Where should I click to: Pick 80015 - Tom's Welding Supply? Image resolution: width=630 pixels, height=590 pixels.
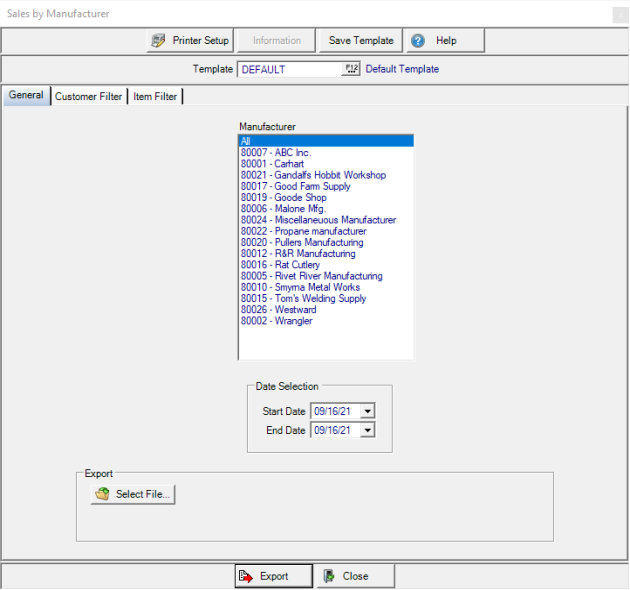tap(303, 299)
